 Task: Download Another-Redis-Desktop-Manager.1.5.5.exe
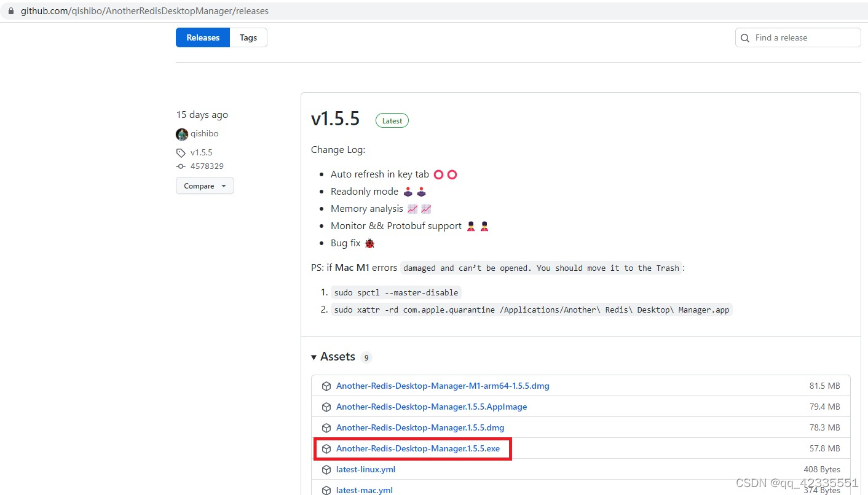(418, 449)
